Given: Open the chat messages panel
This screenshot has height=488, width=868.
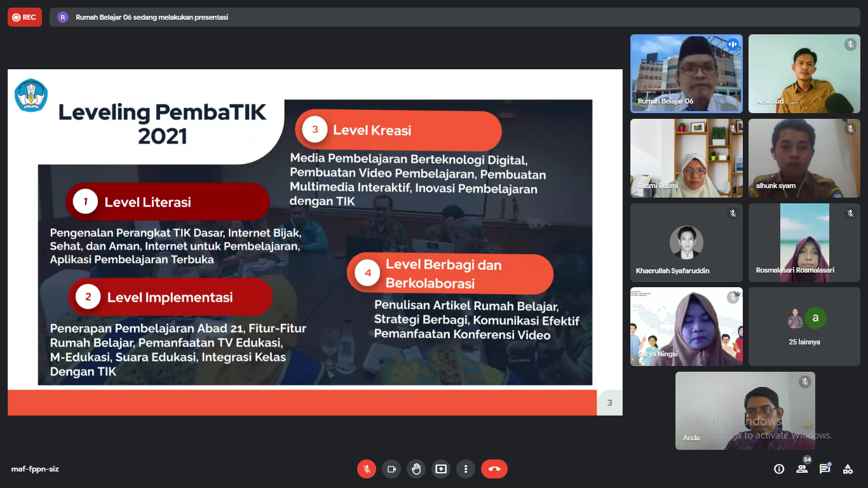Looking at the screenshot, I should [x=825, y=469].
